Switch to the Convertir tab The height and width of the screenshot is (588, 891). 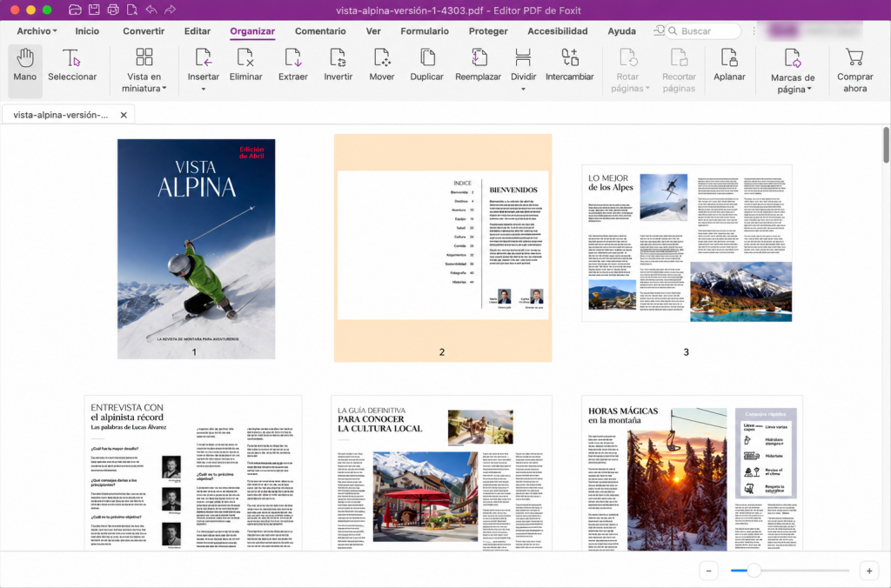coord(144,31)
